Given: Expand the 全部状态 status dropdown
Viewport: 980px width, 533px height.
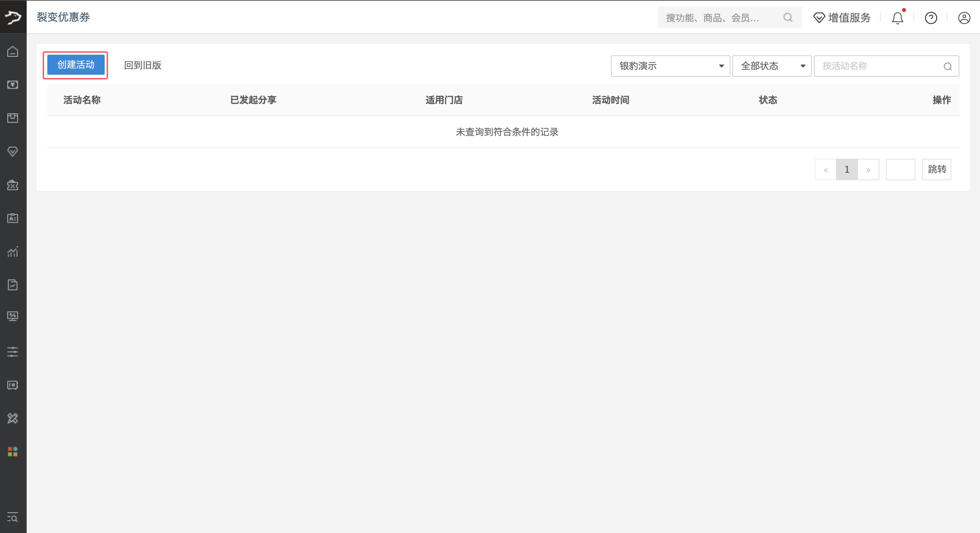Looking at the screenshot, I should 772,66.
